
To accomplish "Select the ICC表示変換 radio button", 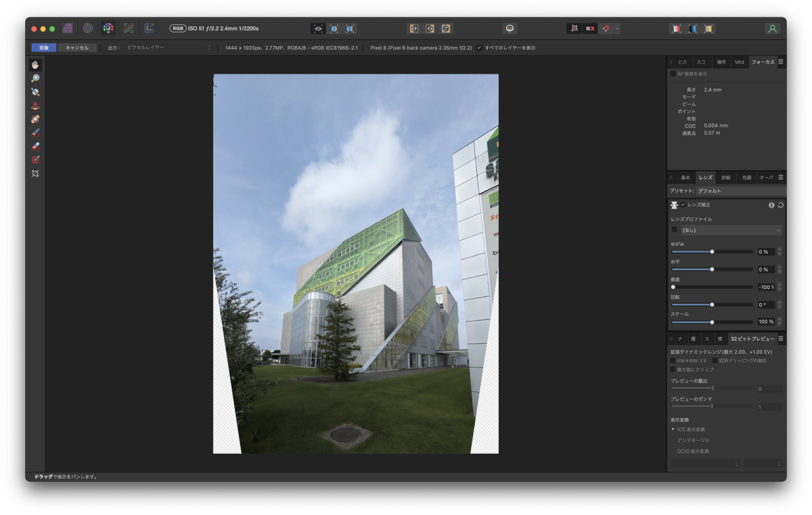I will click(x=673, y=429).
